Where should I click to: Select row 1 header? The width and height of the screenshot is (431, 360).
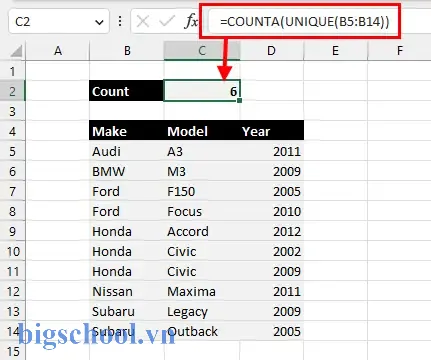click(x=12, y=71)
